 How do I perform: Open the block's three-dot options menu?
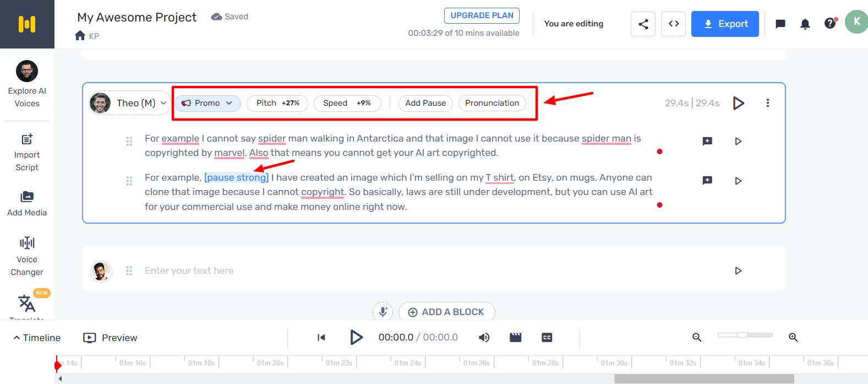[x=767, y=103]
